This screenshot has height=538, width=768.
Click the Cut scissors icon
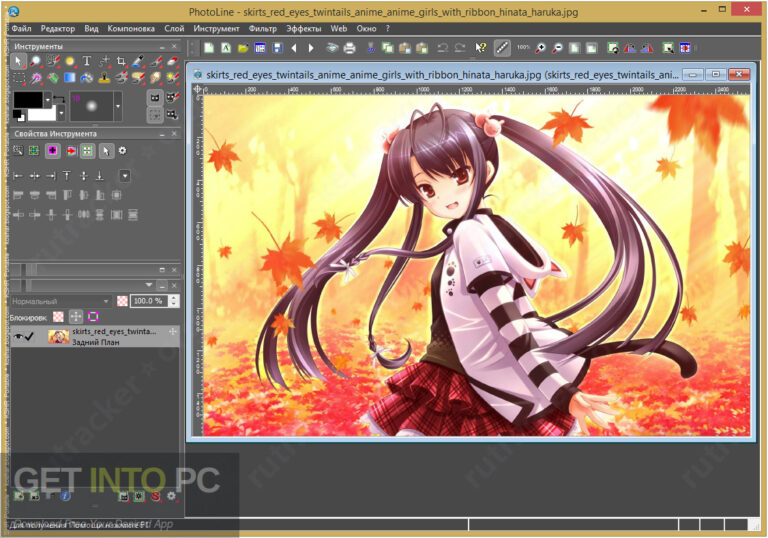pos(371,48)
